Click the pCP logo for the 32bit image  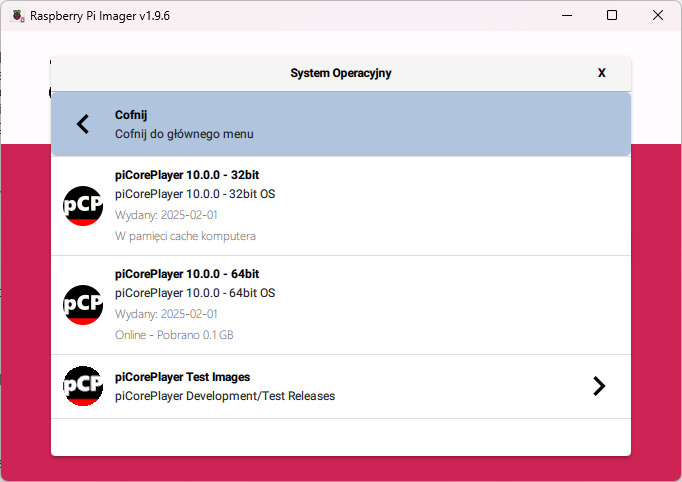click(x=83, y=205)
